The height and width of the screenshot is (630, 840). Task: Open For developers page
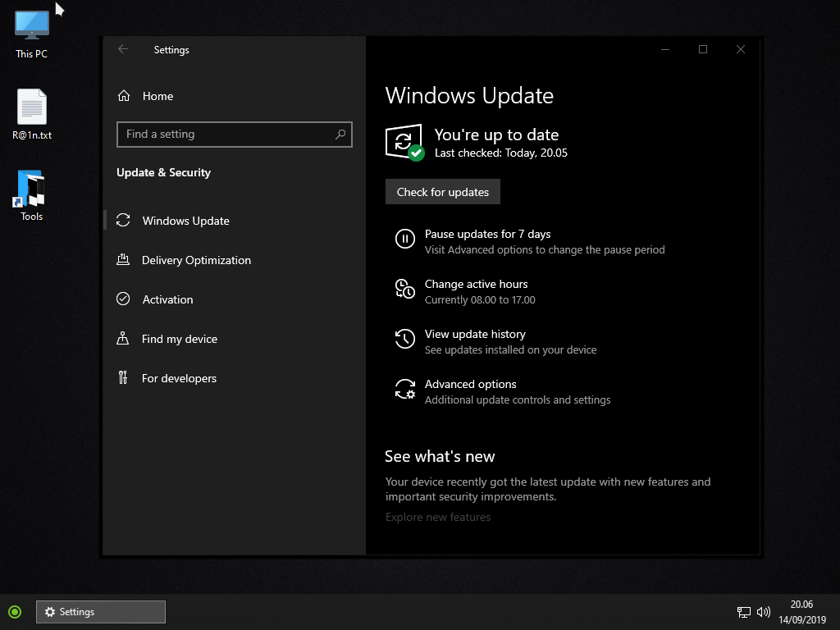tap(179, 378)
